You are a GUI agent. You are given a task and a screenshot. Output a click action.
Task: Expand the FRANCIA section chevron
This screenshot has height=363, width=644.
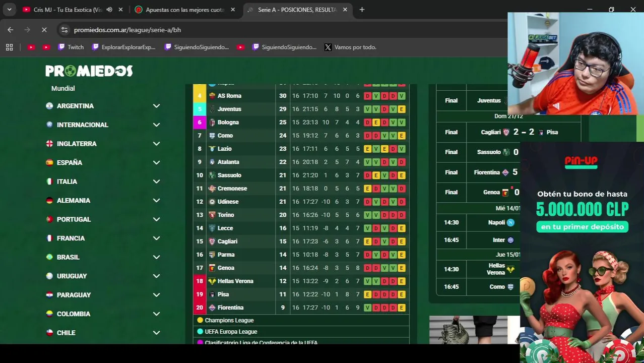[x=156, y=238]
